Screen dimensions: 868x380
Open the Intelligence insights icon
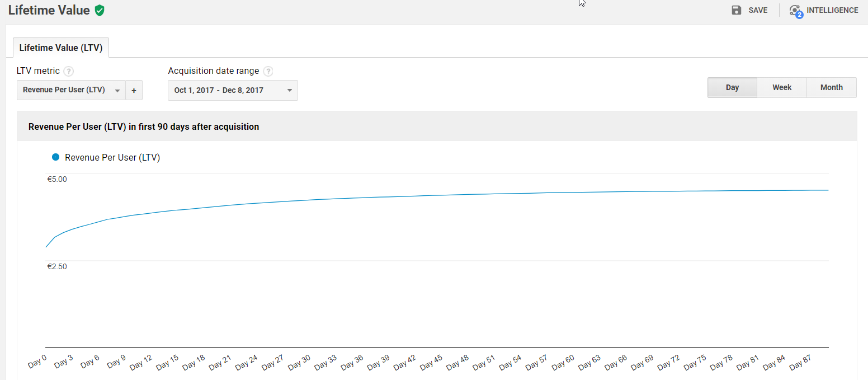click(x=795, y=11)
